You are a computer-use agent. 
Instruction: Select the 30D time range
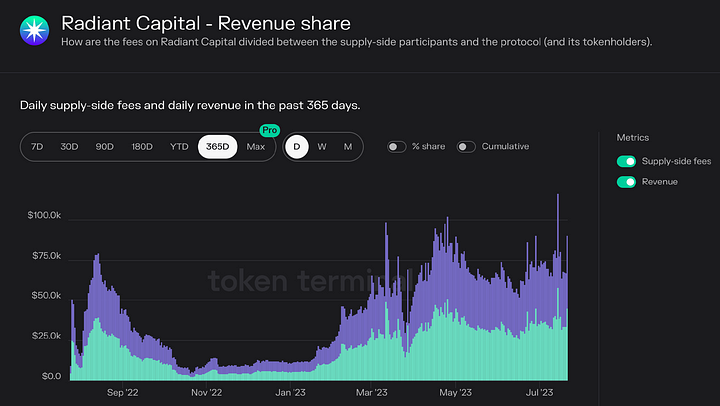coord(69,147)
